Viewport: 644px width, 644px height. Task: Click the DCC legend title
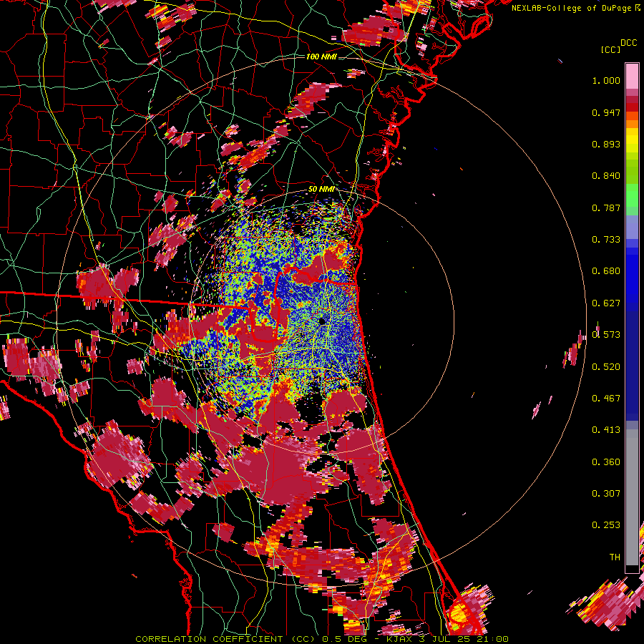(628, 43)
